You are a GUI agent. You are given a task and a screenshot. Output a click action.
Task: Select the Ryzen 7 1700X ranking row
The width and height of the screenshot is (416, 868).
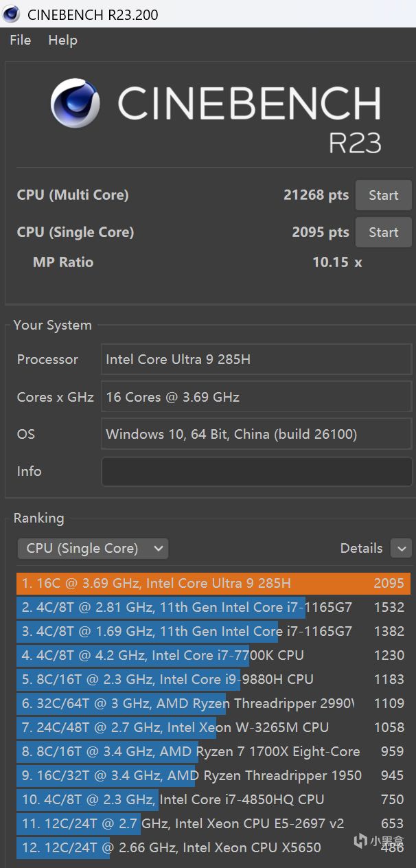point(213,752)
